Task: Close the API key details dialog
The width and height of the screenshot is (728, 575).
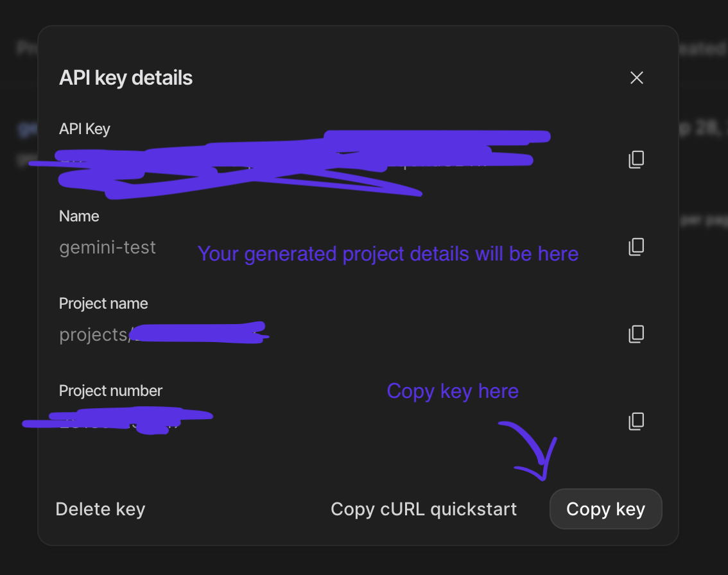Action: [x=636, y=78]
